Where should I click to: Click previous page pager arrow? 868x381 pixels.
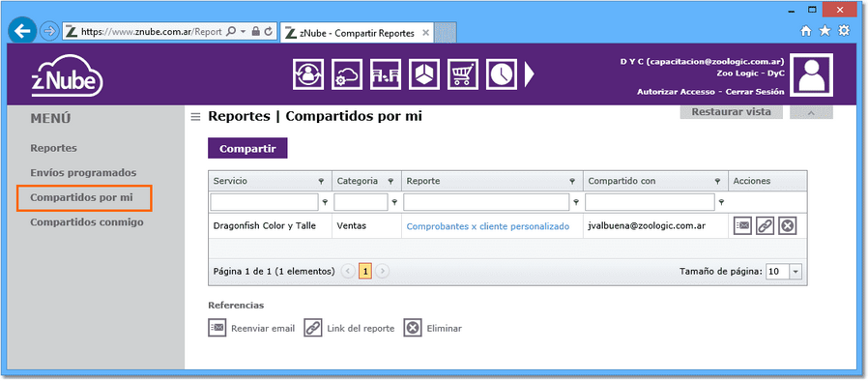348,272
